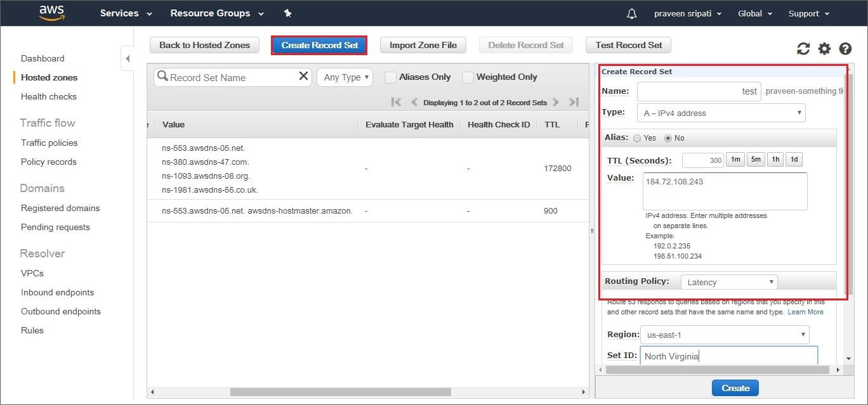Open Outbound endpoints in sidebar
Viewport: 868px width, 405px height.
coord(61,311)
